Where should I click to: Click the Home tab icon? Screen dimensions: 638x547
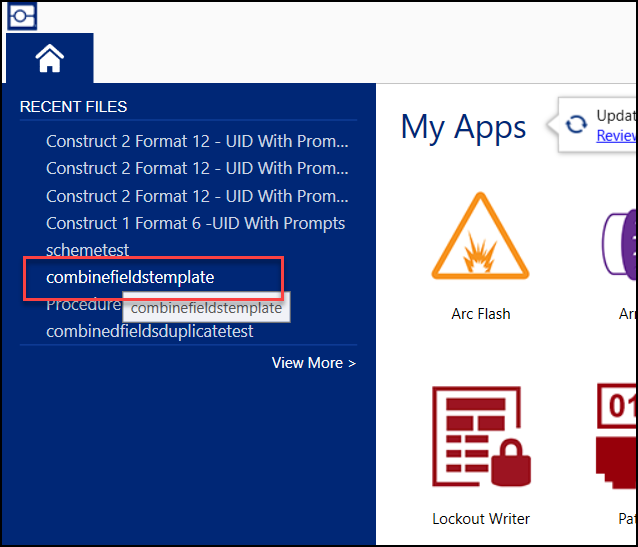point(49,59)
